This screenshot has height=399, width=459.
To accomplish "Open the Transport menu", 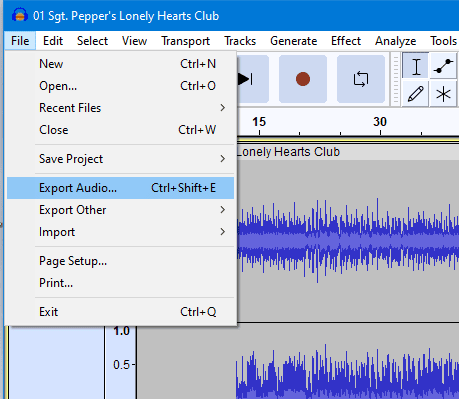I will tap(186, 41).
